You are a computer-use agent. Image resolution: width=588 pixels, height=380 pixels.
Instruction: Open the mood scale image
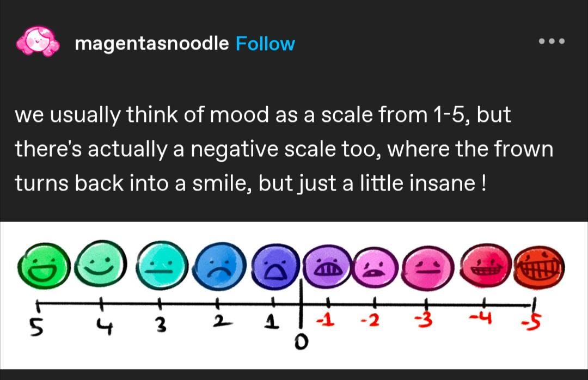(x=294, y=296)
